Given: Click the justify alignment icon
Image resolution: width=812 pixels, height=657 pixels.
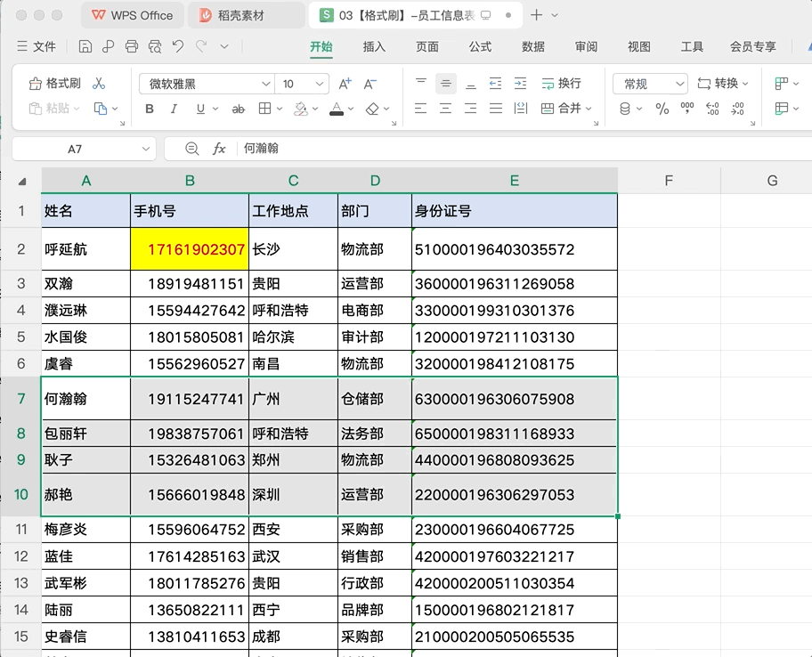Looking at the screenshot, I should [496, 109].
